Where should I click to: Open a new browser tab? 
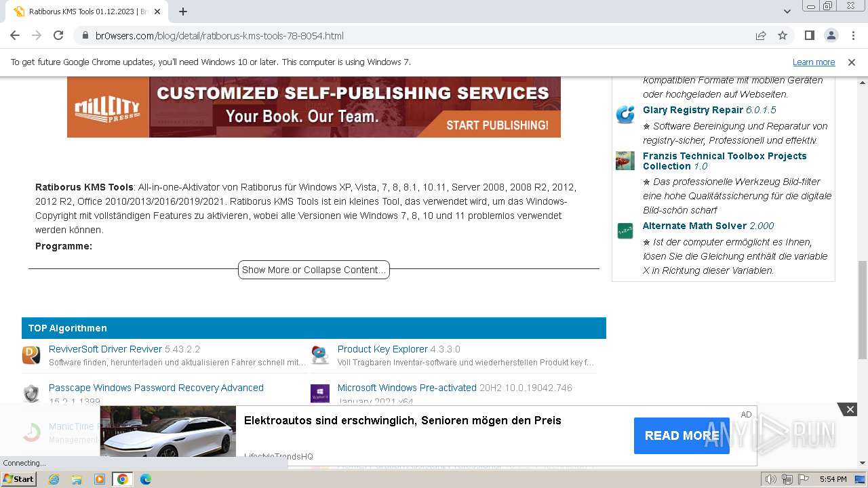pyautogui.click(x=183, y=12)
